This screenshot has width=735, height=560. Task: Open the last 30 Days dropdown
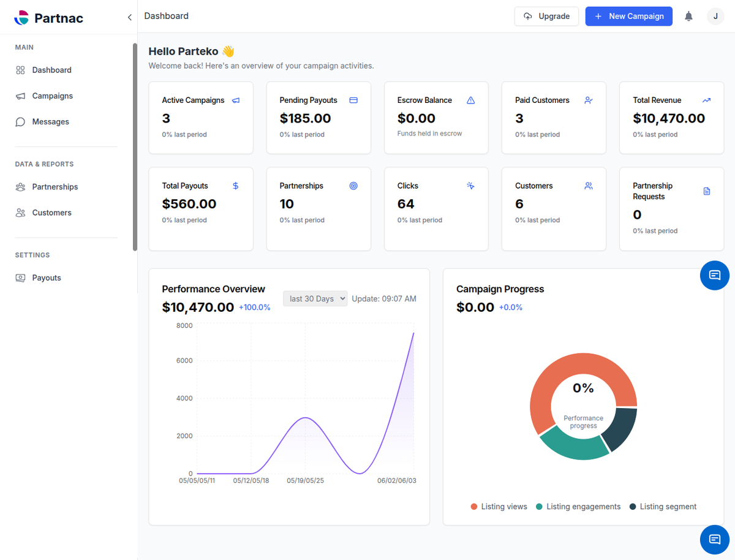coord(315,298)
